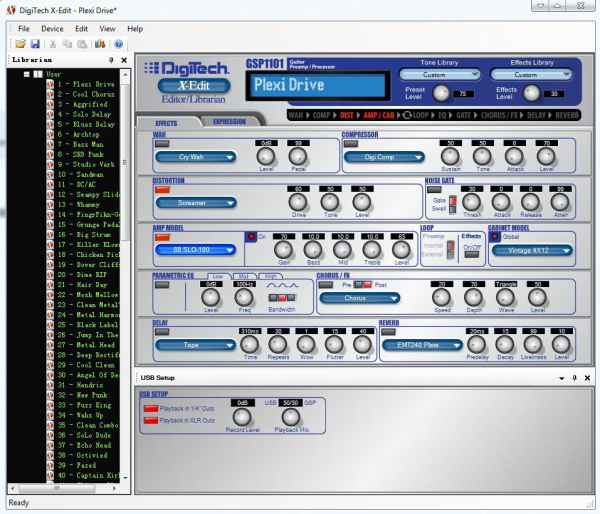600x514 pixels.
Task: Click the DigiTech app icon in title bar
Action: click(11, 10)
